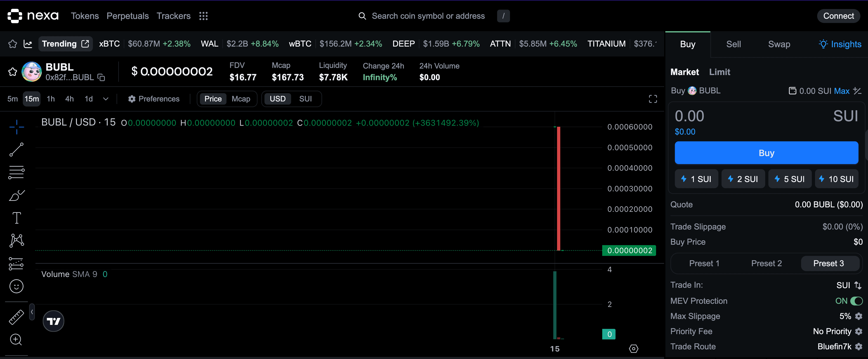Viewport: 868px width, 359px height.
Task: Select the trend line drawing tool
Action: pyautogui.click(x=16, y=150)
